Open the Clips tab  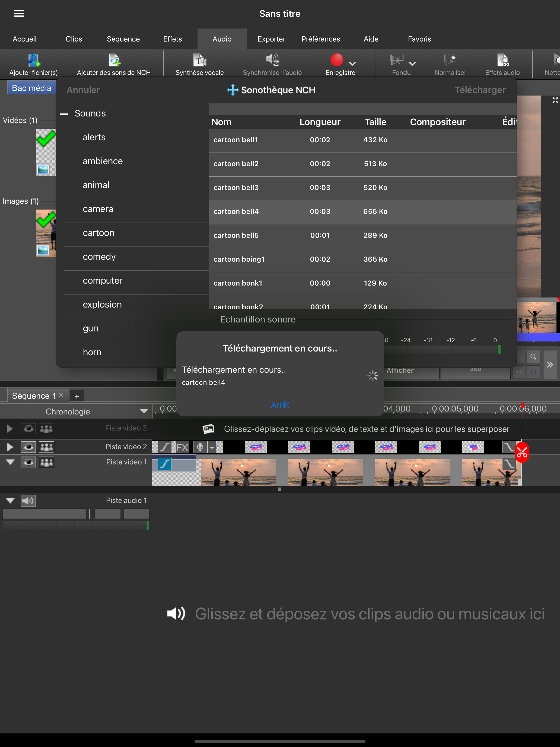74,39
